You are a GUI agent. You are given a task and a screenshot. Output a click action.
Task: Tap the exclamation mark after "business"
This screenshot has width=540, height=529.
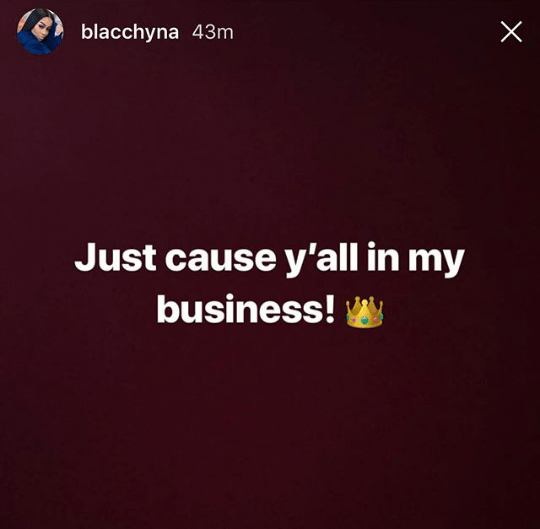click(330, 309)
